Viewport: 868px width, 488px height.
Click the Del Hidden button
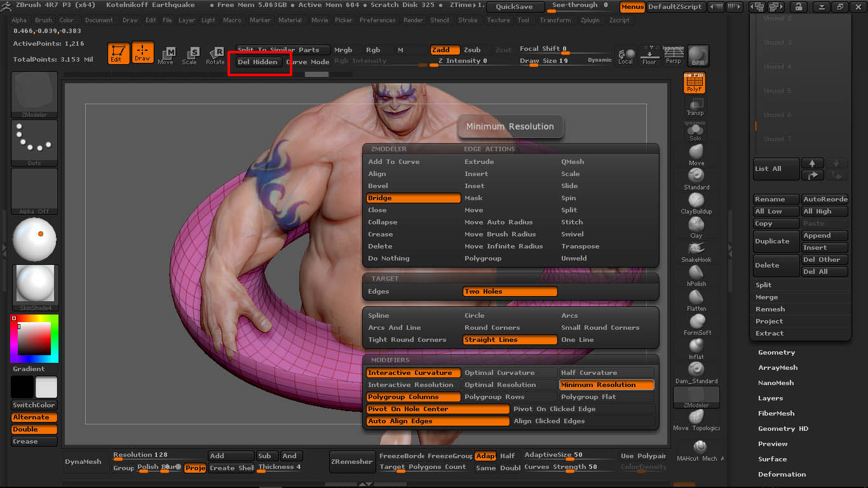(x=259, y=62)
